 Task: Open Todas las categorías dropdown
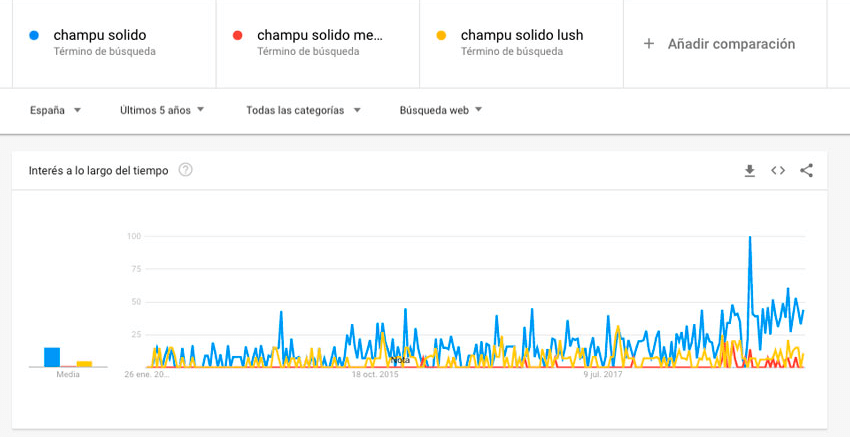303,111
